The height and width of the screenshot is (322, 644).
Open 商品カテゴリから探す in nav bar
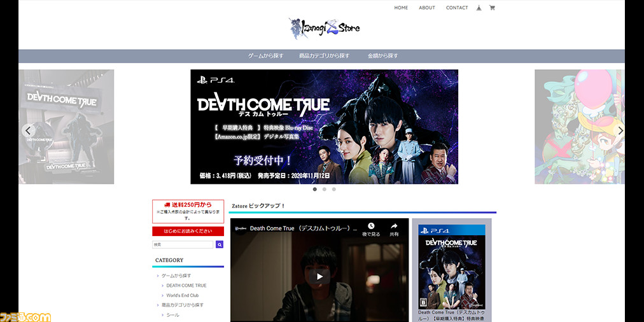[x=324, y=56]
